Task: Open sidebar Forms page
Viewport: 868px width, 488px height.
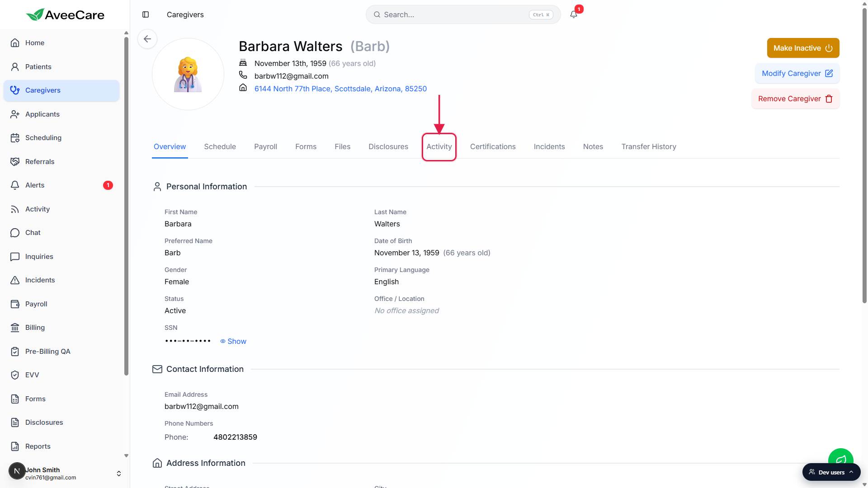Action: pos(61,399)
